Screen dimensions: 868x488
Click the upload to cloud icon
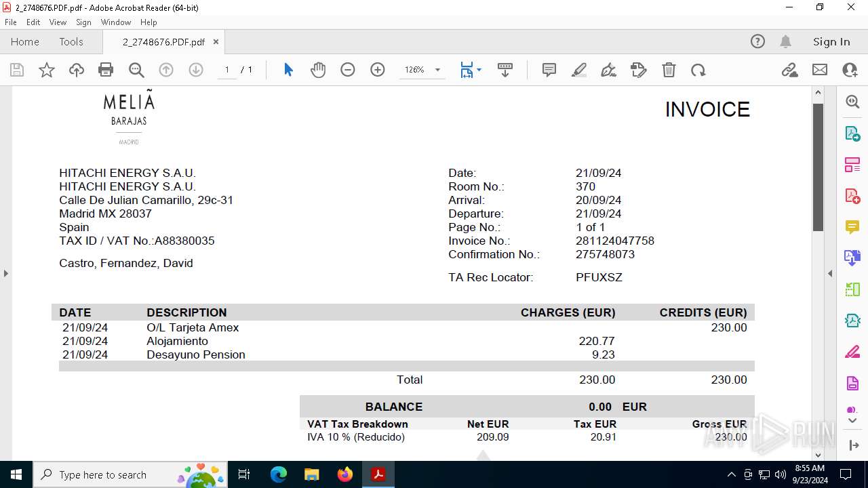tap(77, 70)
